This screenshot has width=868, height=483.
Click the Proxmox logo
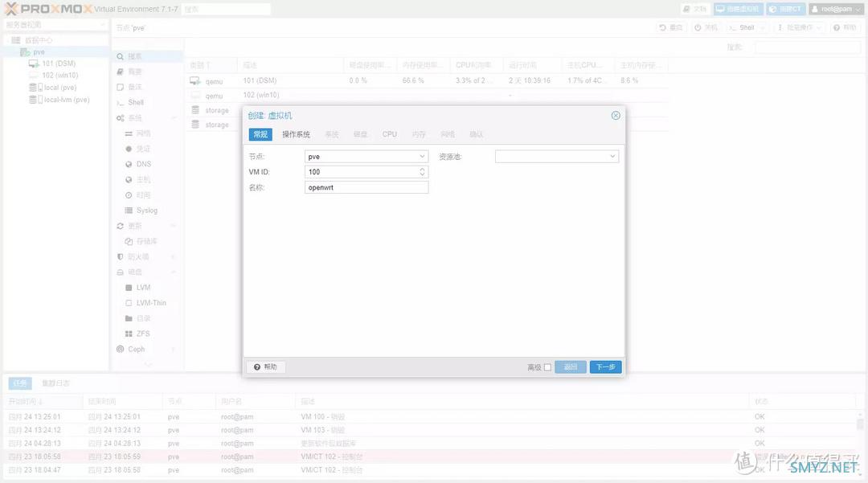point(48,9)
